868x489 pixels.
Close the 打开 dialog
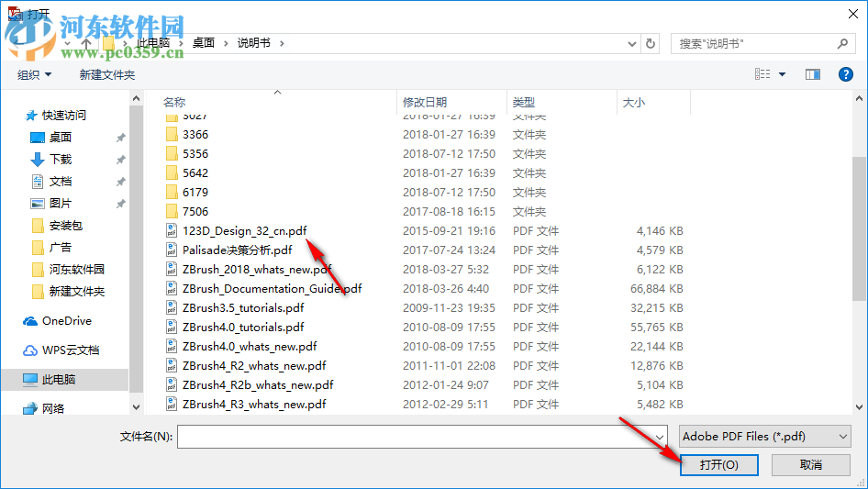click(853, 14)
